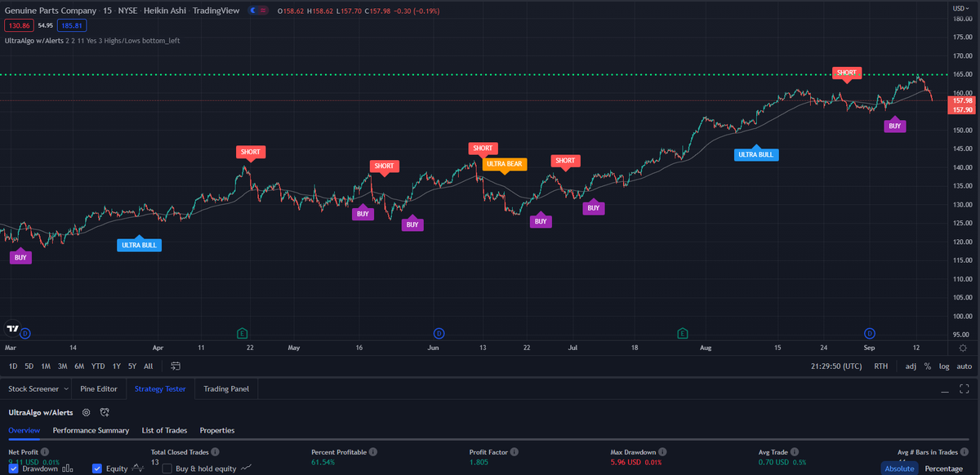Viewport: 980px width, 475px height.
Task: Click the BUY label near March
Action: click(20, 258)
